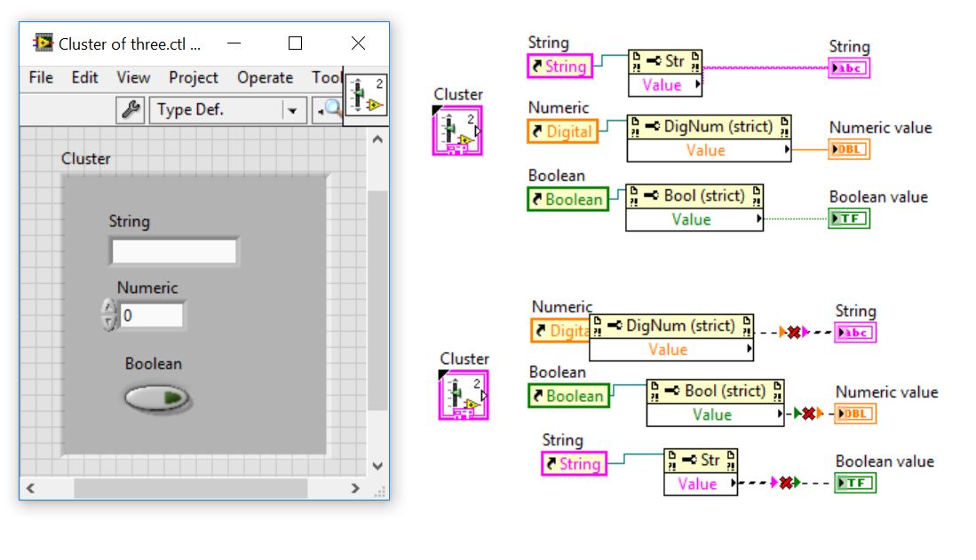Increment the Numeric control with the up arrow
Screen dimensions: 976x560
(x=109, y=307)
